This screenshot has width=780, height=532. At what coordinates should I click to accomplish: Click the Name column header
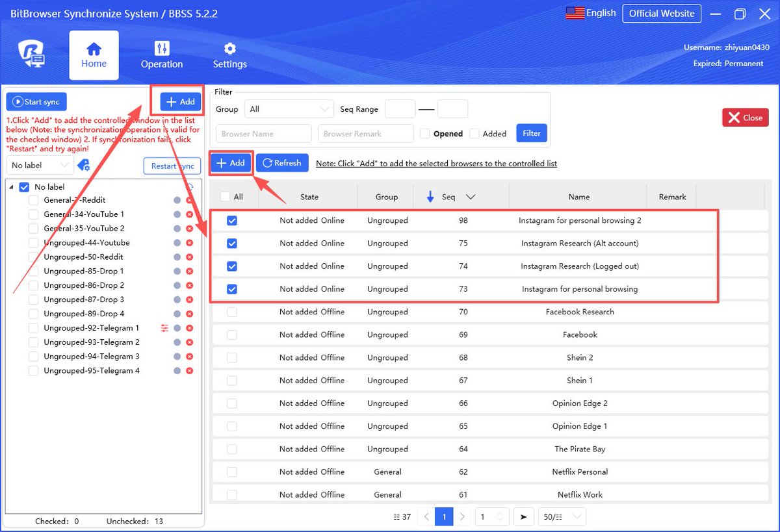click(x=578, y=197)
